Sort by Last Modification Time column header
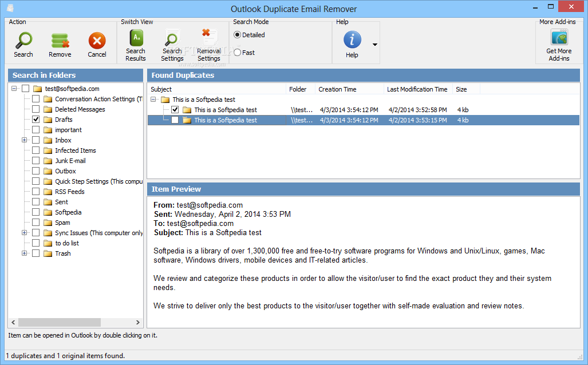Screen dimensions: 588x365 [418, 89]
